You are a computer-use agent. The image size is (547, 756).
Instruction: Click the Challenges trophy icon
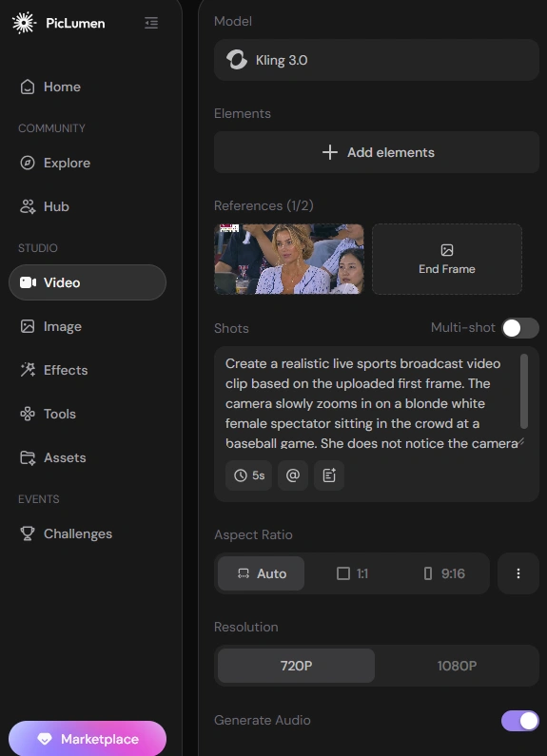coord(28,533)
